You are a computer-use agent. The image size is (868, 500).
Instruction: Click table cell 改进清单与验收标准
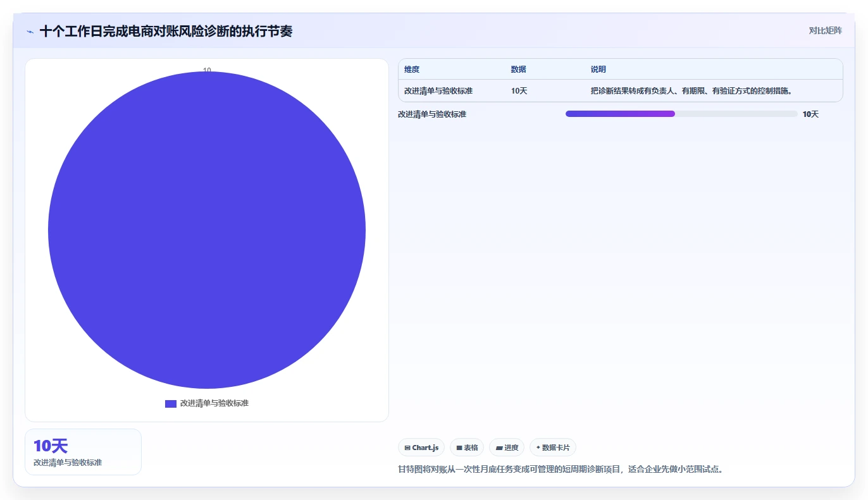pyautogui.click(x=438, y=91)
